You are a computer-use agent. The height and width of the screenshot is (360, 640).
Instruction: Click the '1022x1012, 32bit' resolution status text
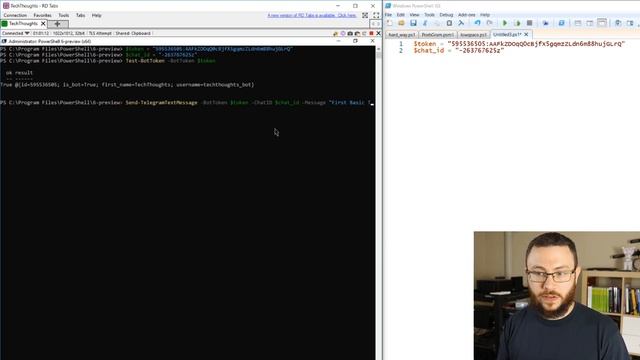coord(69,33)
